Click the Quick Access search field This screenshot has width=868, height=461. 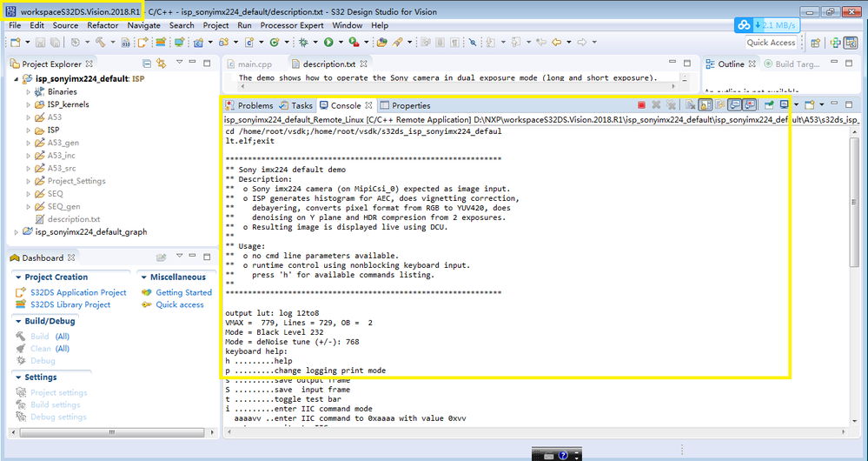[771, 43]
